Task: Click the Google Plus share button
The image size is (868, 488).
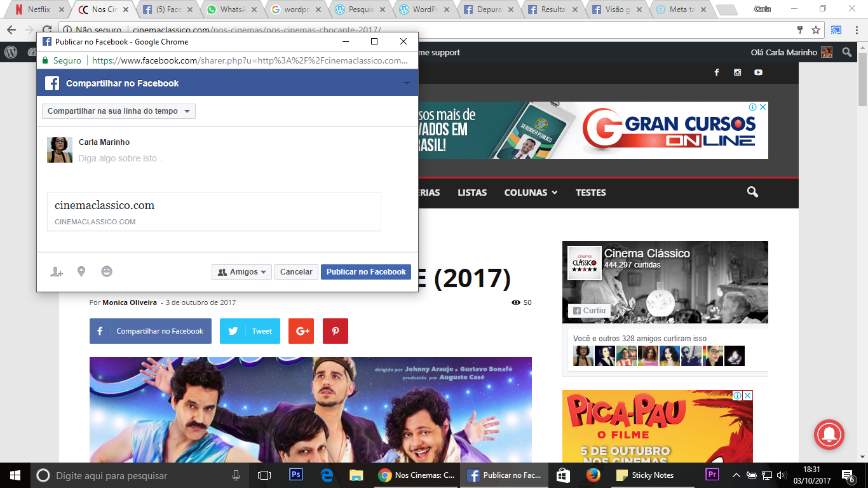Action: [x=301, y=331]
